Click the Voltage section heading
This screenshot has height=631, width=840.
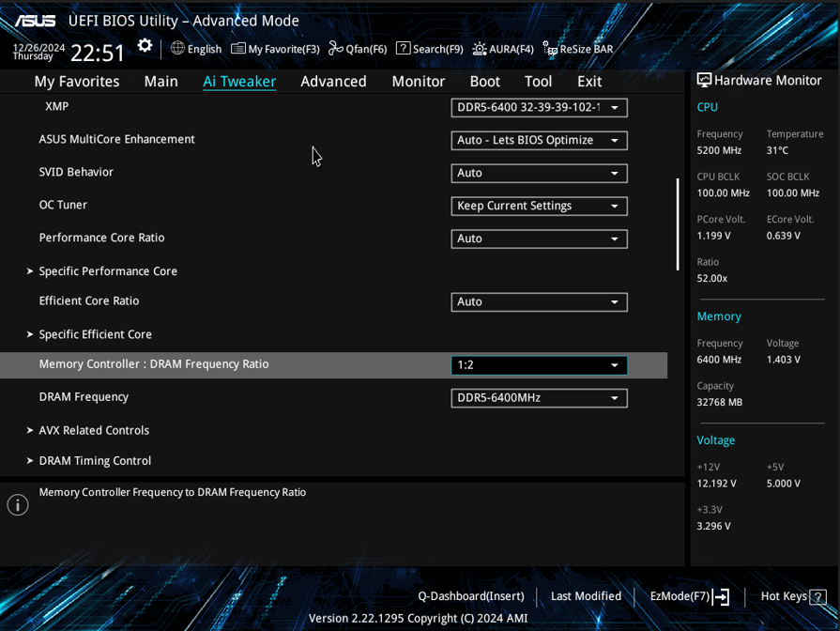[716, 440]
